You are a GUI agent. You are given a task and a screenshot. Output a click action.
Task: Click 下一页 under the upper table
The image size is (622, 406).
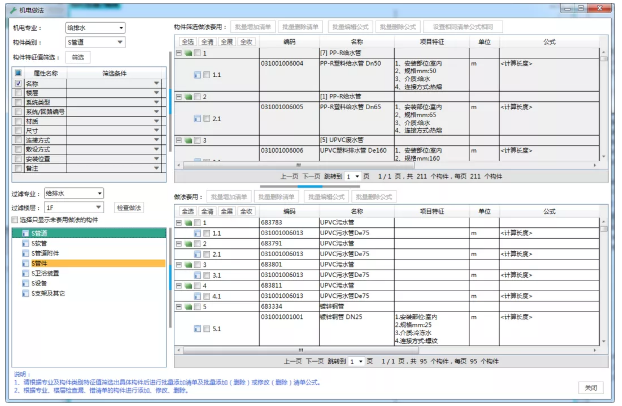[x=311, y=176]
